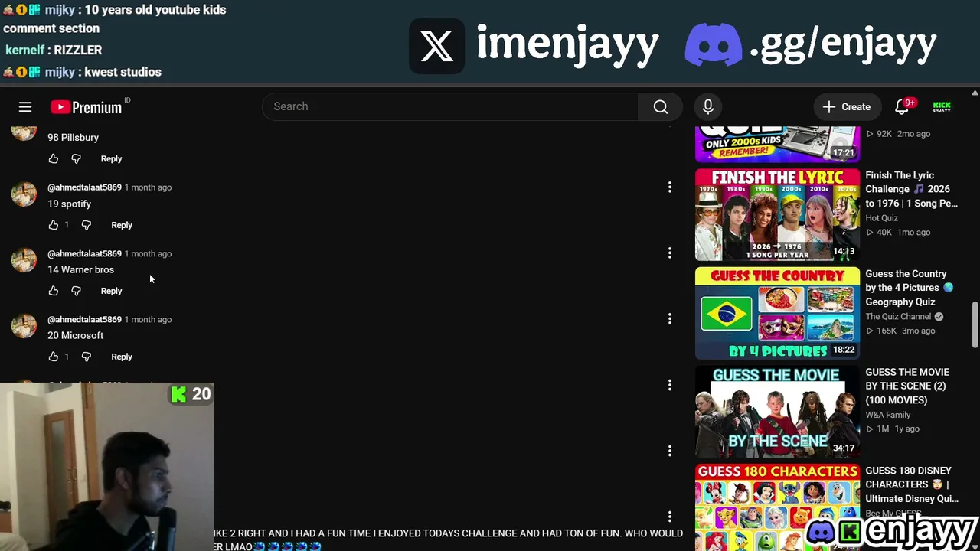The height and width of the screenshot is (551, 980).
Task: Reply to the '98 Pillsbury' comment
Action: [111, 159]
